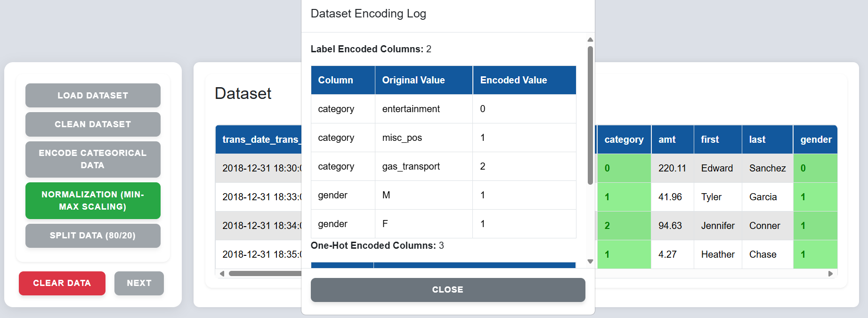The image size is (868, 318).
Task: Click the modal scrollbar up arrow
Action: point(590,40)
